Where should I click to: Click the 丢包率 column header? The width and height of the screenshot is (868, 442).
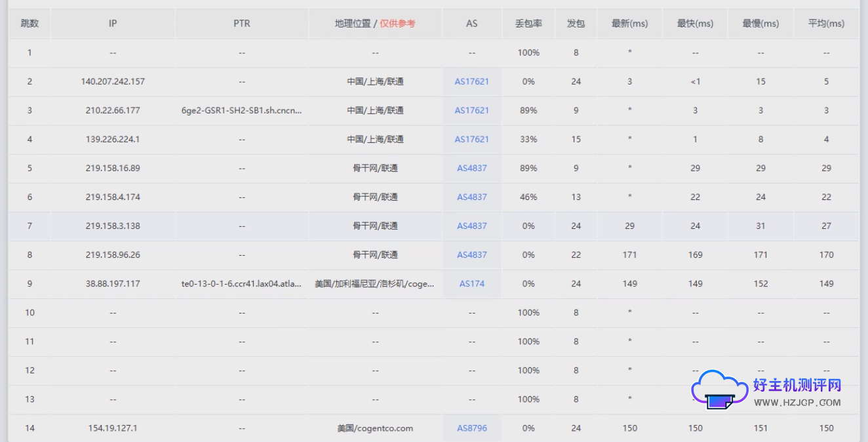pyautogui.click(x=528, y=23)
